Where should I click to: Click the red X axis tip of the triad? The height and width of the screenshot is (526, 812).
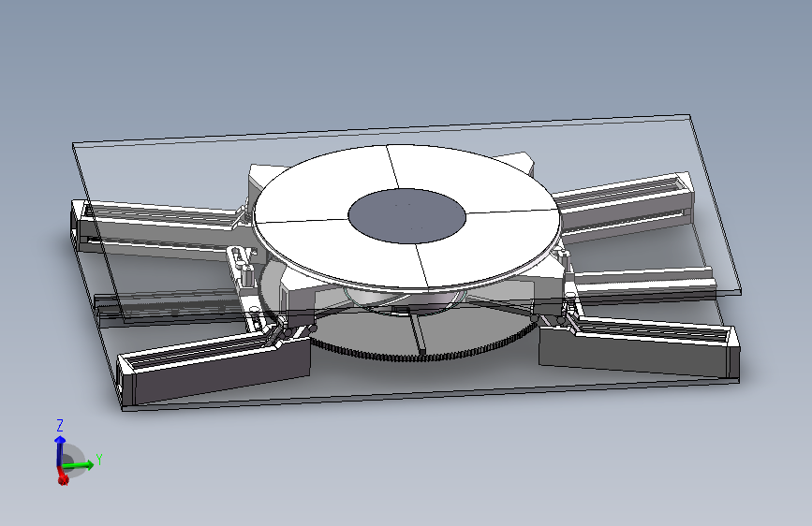click(63, 479)
